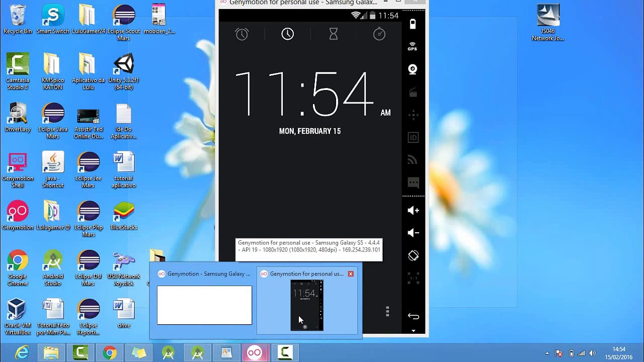This screenshot has width=644, height=362.
Task: Launch BlueStacks from desktop
Action: [123, 216]
